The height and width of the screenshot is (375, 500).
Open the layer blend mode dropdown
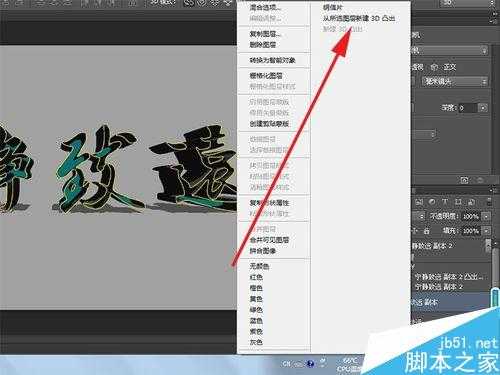[418, 217]
